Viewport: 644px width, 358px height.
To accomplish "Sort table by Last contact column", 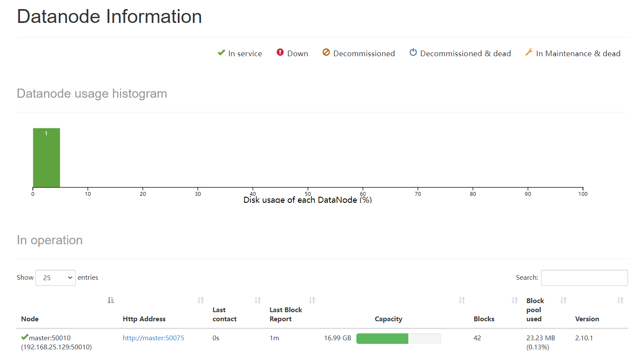I will pyautogui.click(x=258, y=300).
